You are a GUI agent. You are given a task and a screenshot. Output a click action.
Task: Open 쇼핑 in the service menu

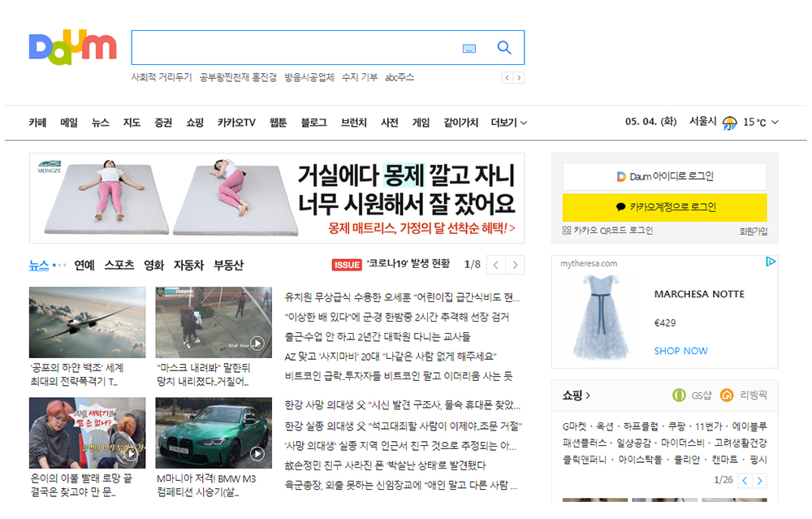click(x=195, y=123)
